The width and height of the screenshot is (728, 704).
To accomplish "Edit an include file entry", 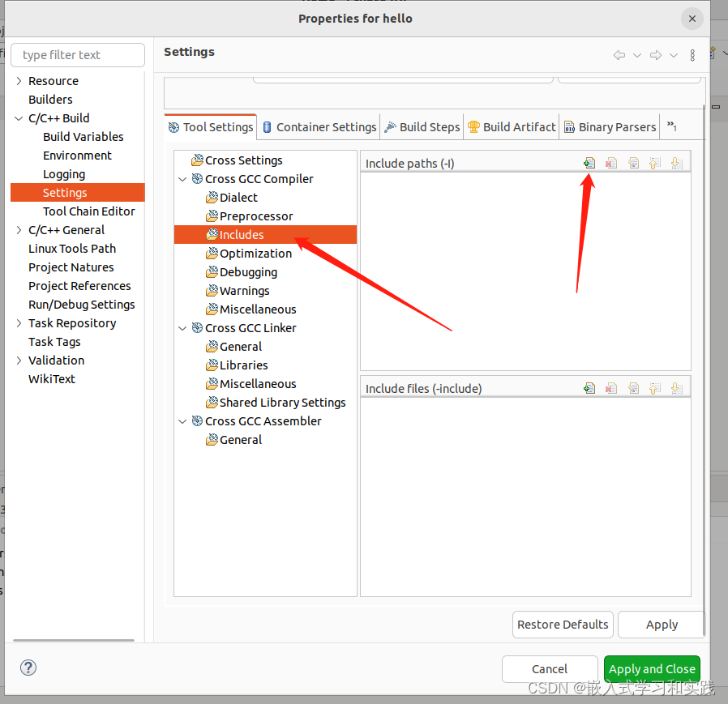I will [x=632, y=388].
